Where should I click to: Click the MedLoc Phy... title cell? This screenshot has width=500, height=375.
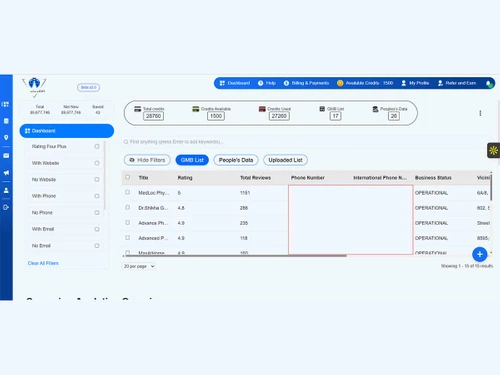coord(154,193)
